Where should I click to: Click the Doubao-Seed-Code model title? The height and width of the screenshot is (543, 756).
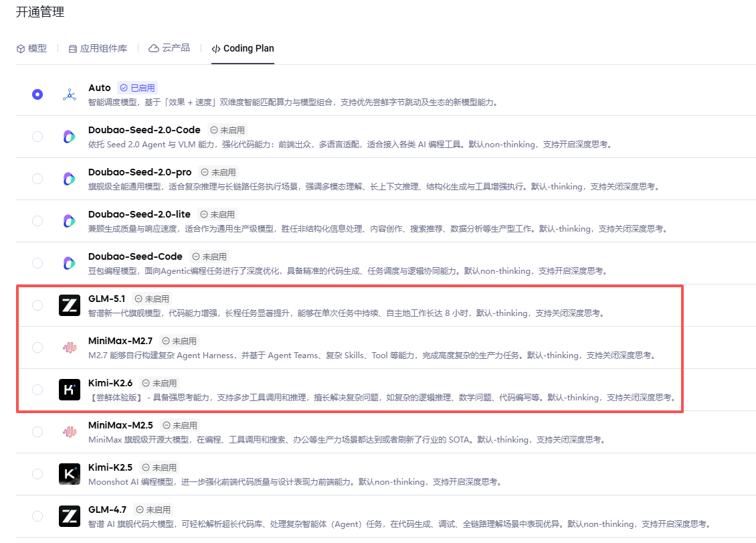pos(135,256)
